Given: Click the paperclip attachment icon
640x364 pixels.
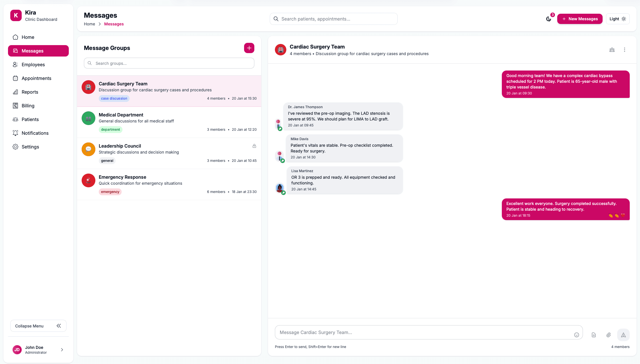Looking at the screenshot, I should pyautogui.click(x=608, y=335).
